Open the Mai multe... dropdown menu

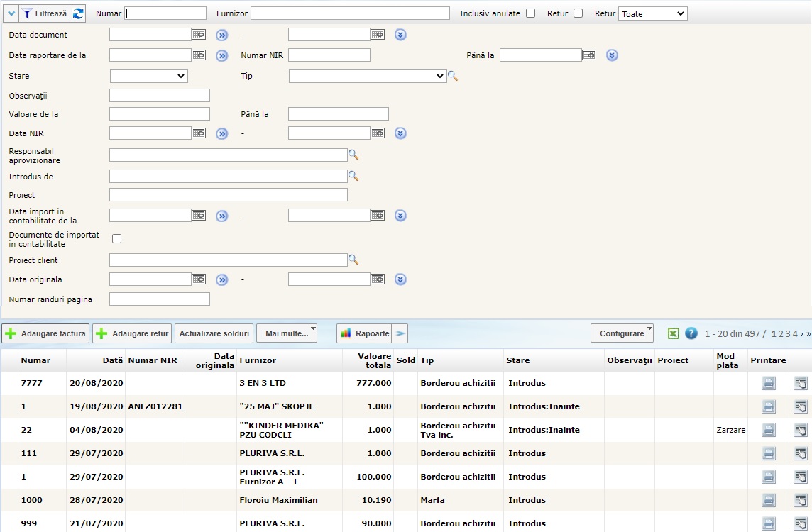287,333
